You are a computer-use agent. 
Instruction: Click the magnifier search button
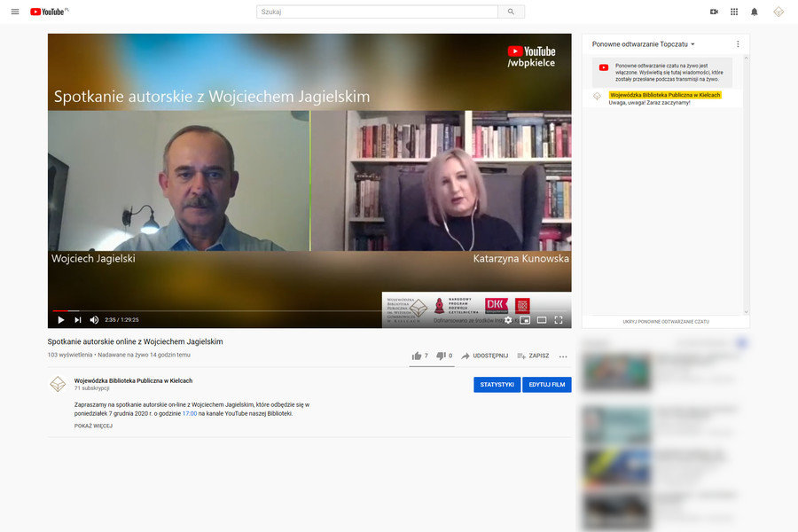[511, 12]
